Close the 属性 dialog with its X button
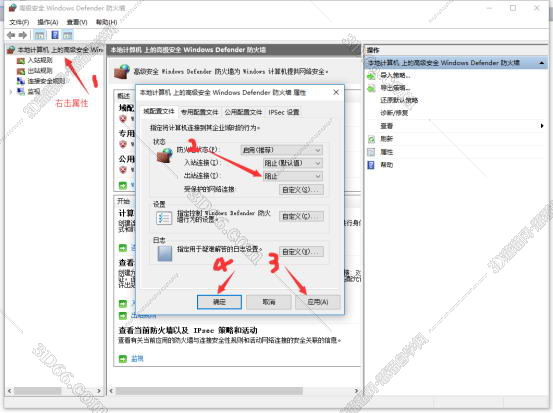 (336, 92)
